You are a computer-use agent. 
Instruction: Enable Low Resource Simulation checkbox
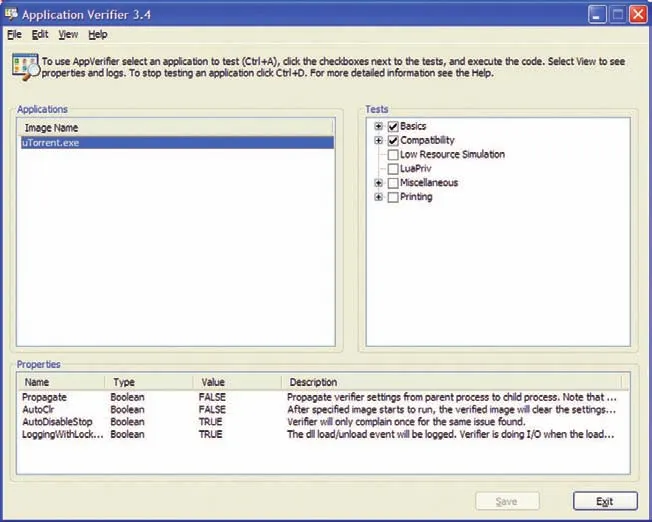[393, 155]
